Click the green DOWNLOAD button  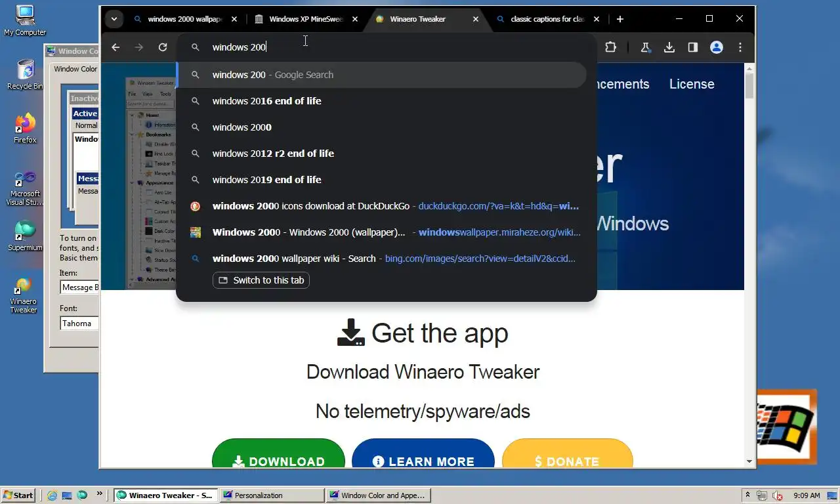278,454
